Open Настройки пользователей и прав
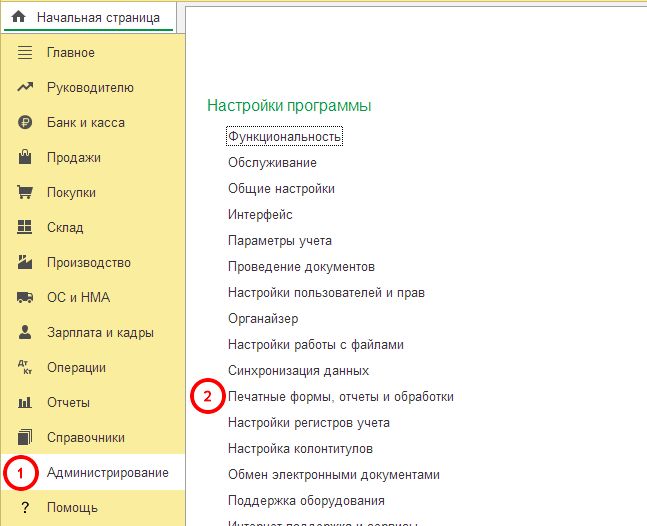Image resolution: width=647 pixels, height=526 pixels. point(326,292)
